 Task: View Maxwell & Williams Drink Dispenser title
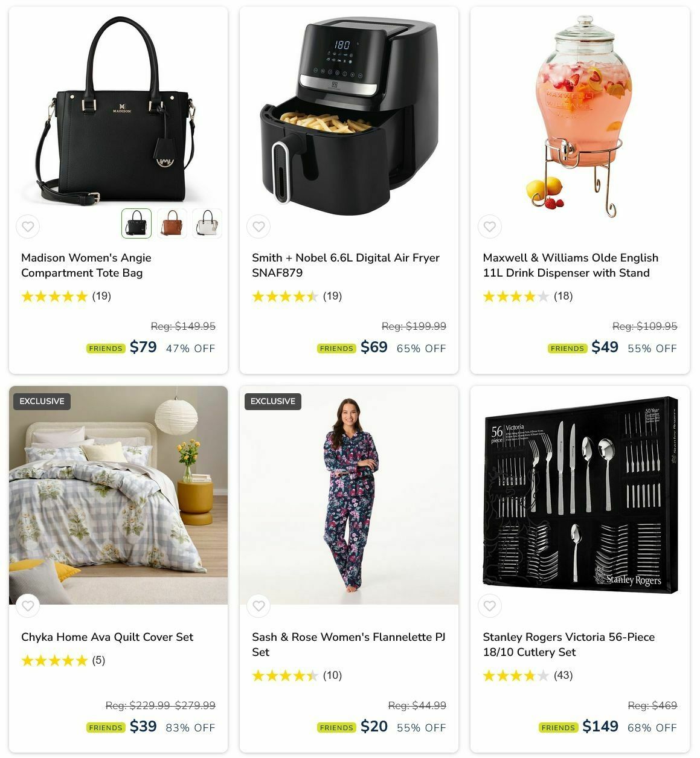click(x=570, y=265)
